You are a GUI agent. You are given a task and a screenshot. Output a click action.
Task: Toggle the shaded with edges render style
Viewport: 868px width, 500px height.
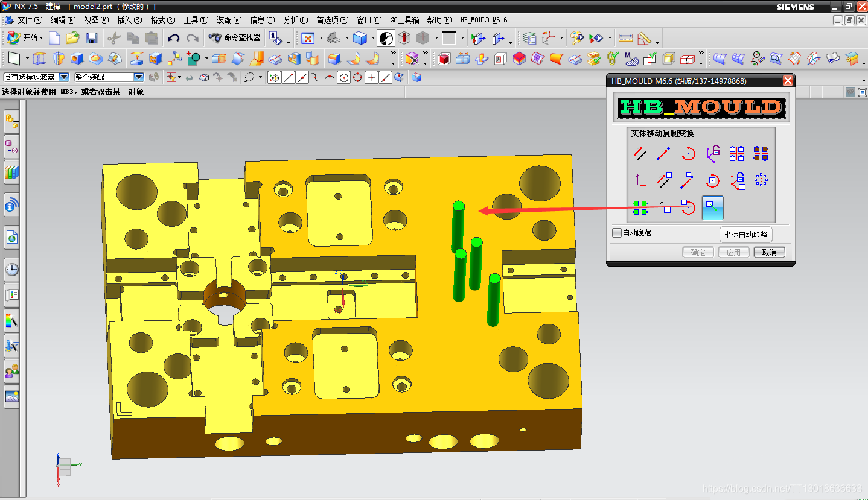[360, 38]
